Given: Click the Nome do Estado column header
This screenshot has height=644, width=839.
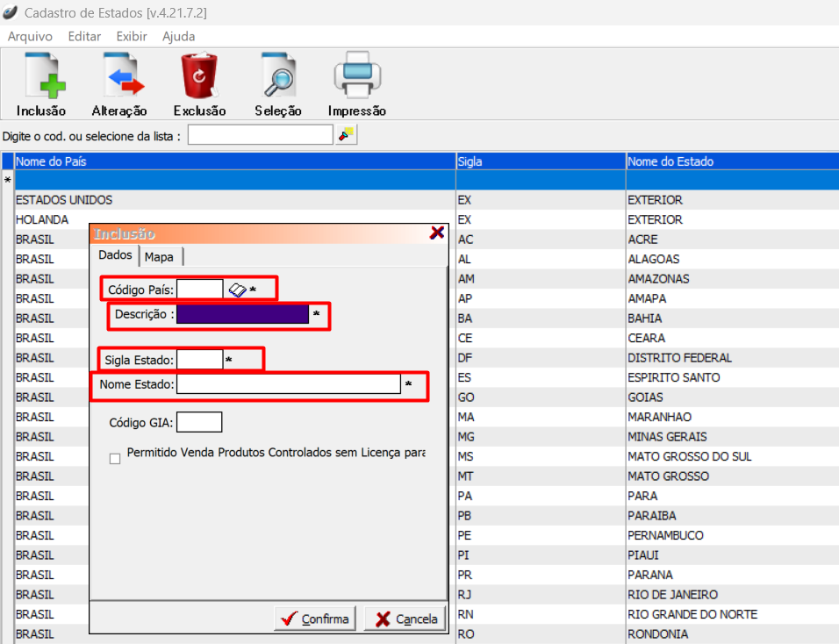Looking at the screenshot, I should tap(670, 161).
